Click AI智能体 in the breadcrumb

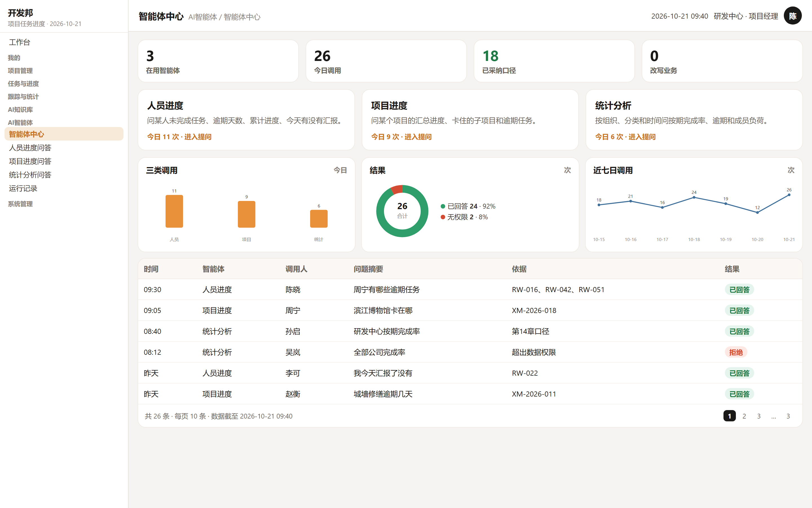203,17
